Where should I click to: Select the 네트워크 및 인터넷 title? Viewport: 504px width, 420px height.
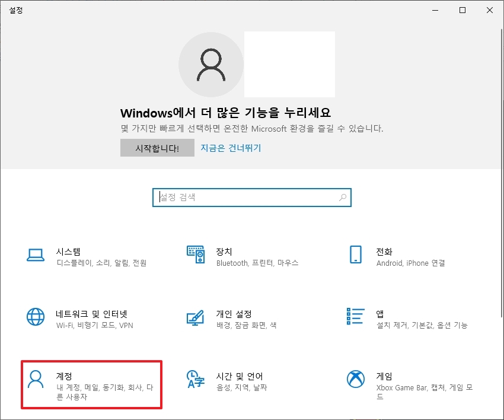point(91,314)
